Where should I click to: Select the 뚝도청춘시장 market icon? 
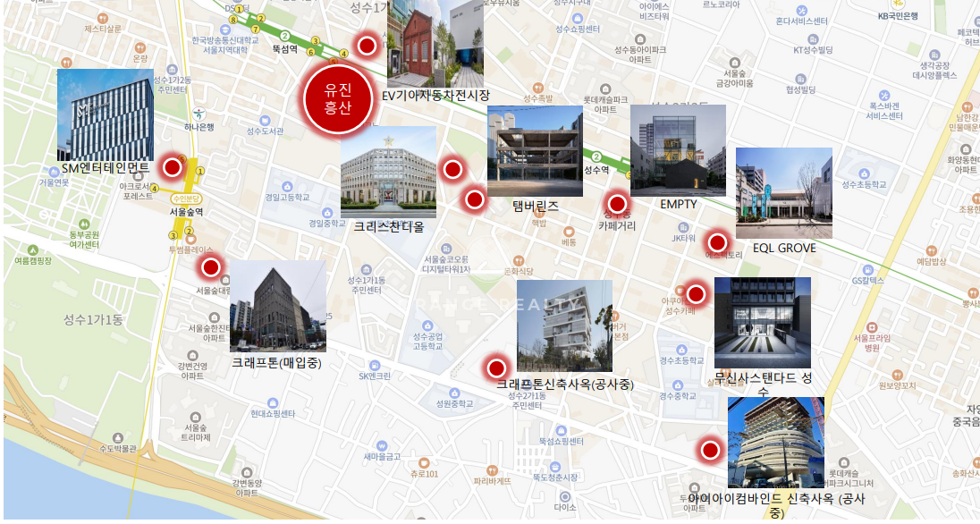(555, 467)
